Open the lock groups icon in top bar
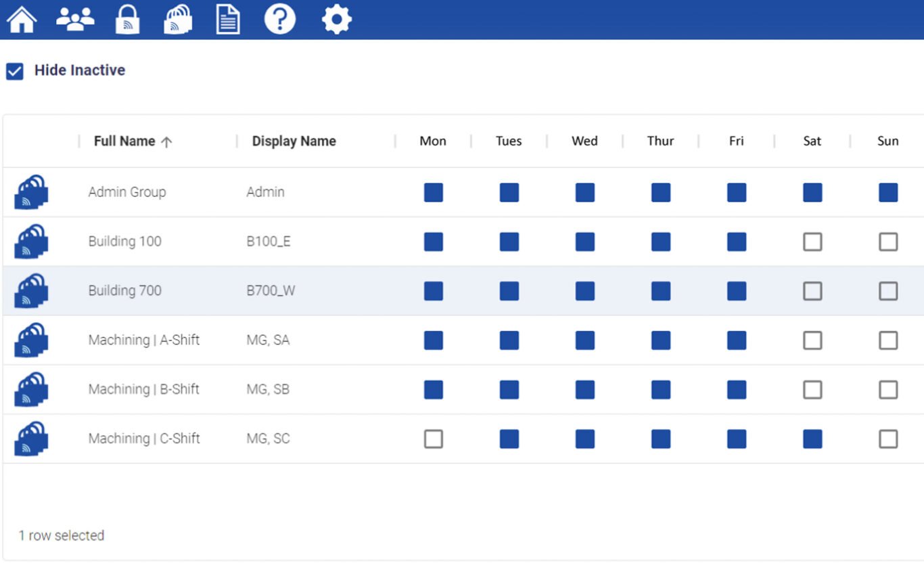The width and height of the screenshot is (924, 578). [178, 19]
